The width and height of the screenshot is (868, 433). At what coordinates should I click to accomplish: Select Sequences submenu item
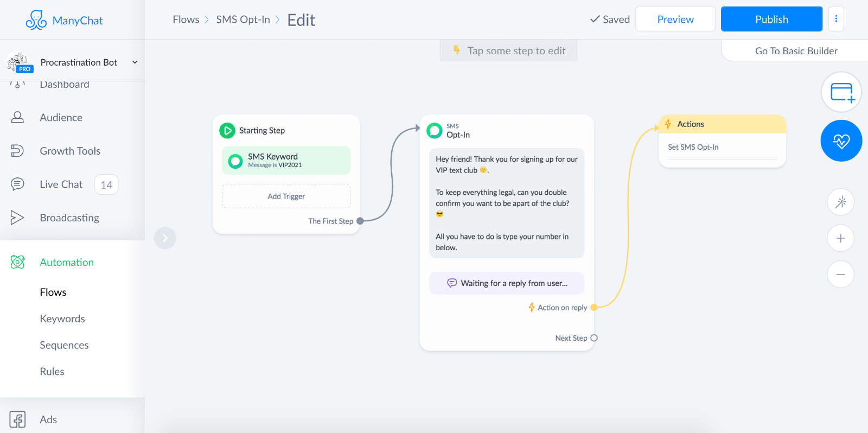tap(64, 345)
